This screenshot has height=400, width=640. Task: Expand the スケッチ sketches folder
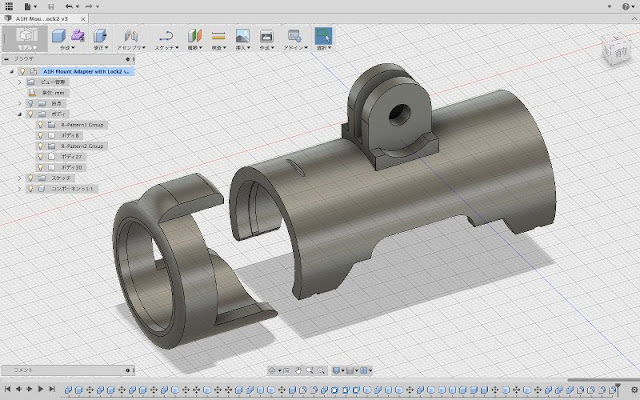[x=20, y=178]
